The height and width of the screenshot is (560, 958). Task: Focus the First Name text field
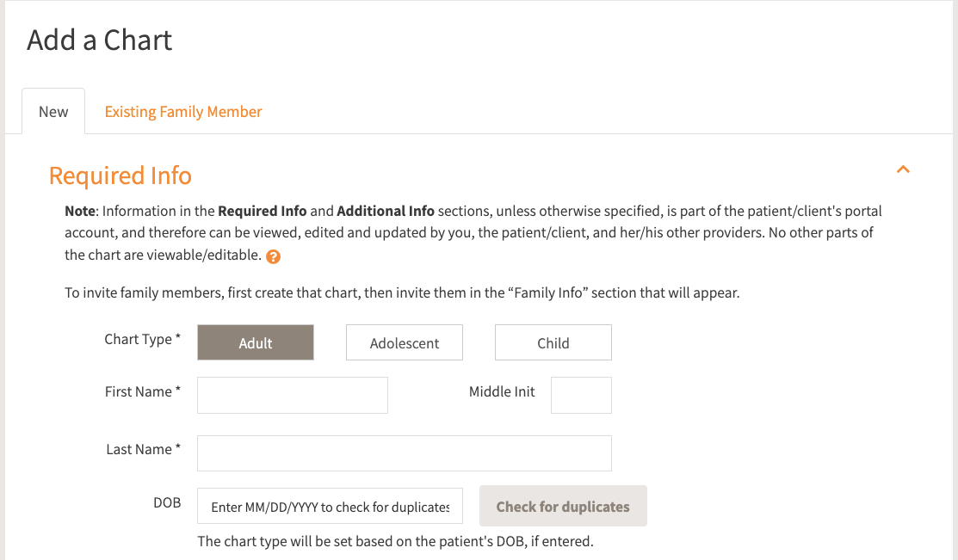293,395
